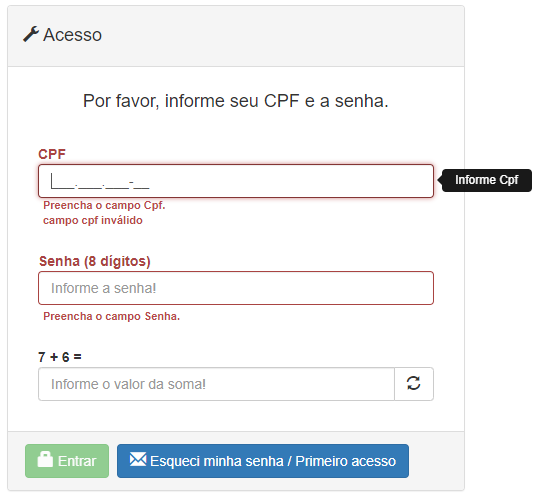The image size is (546, 502).
Task: Click the Acesso panel heading
Action: click(72, 35)
